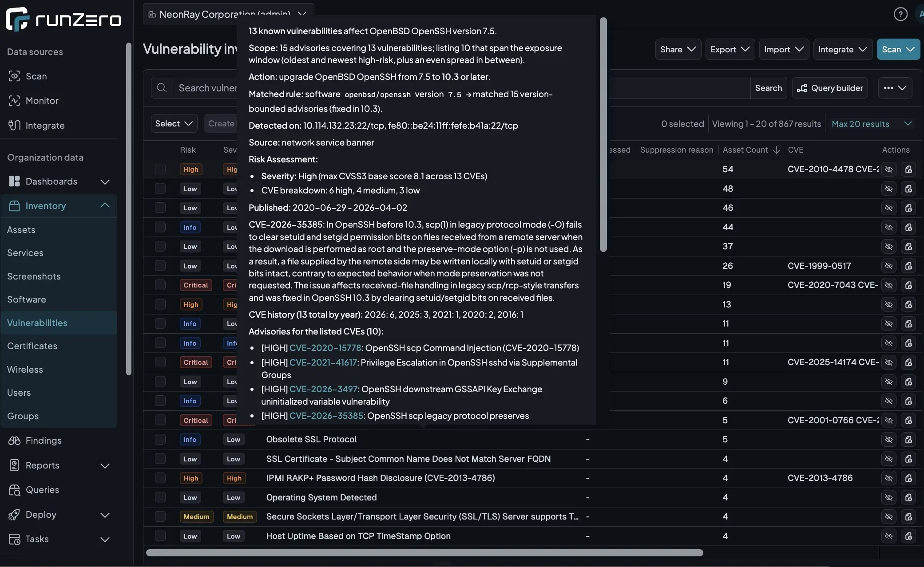This screenshot has width=924, height=567.
Task: Click lock icon in Obsolete SSL Protocol row
Action: point(908,440)
